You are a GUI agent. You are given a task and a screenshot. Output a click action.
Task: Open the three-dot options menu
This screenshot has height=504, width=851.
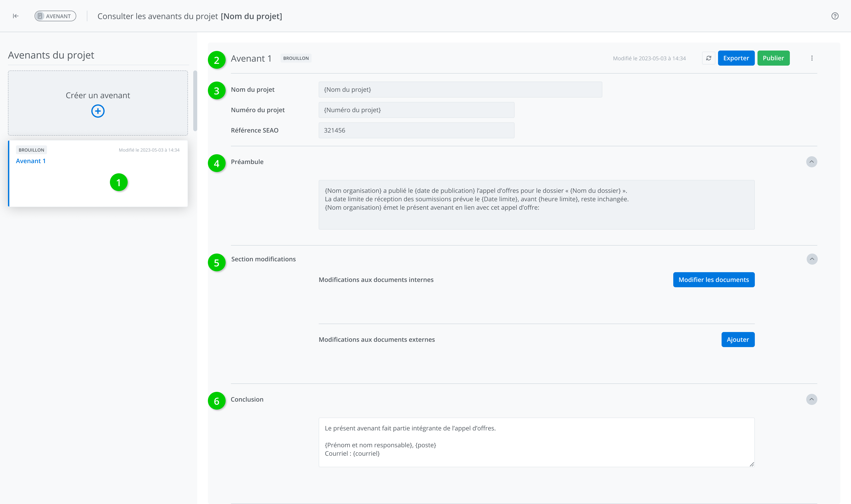click(x=812, y=58)
